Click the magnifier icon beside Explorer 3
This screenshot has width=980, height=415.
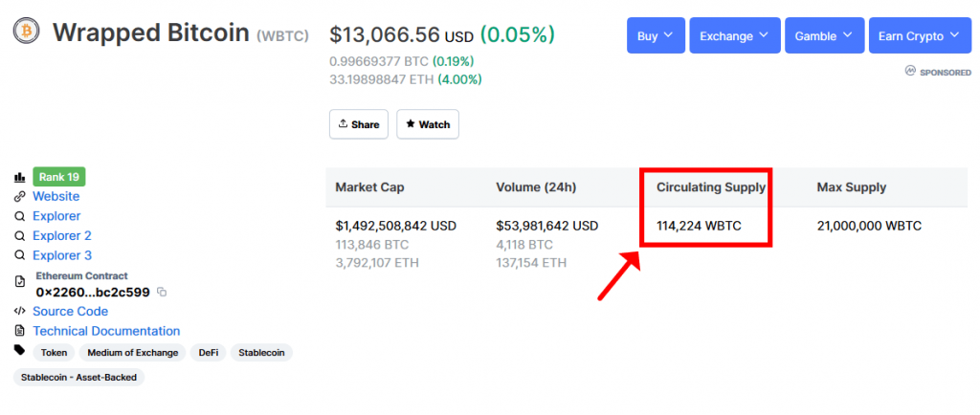point(19,255)
